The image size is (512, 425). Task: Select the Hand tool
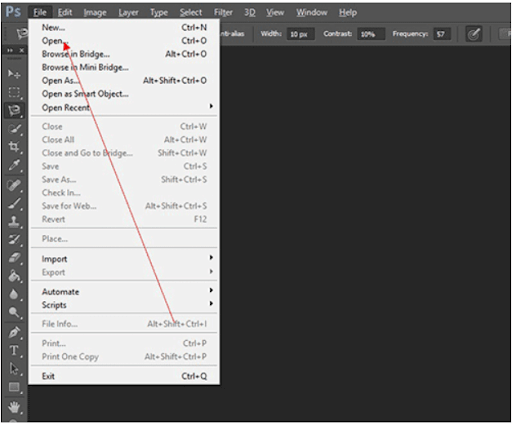[x=14, y=407]
